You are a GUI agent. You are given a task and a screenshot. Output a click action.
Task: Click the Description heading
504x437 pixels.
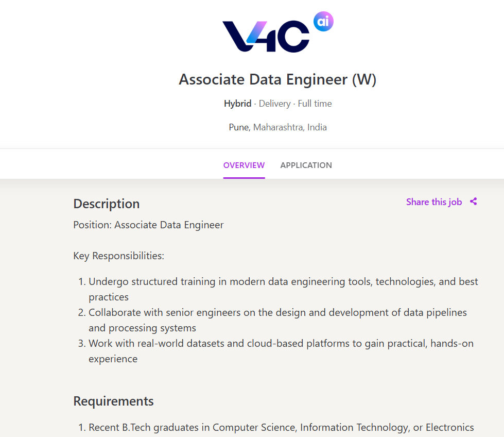tap(107, 204)
